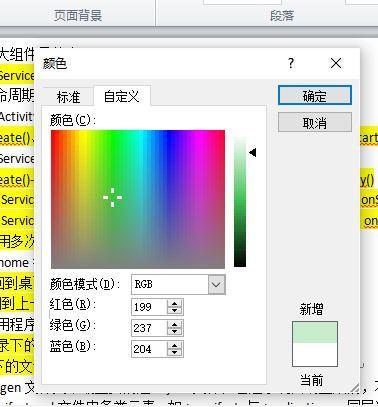Click the 颜色 dialog title text
The width and height of the screenshot is (378, 407).
pos(55,63)
